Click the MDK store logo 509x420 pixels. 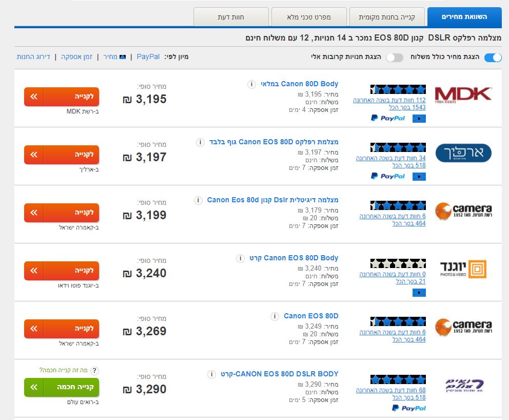(463, 95)
